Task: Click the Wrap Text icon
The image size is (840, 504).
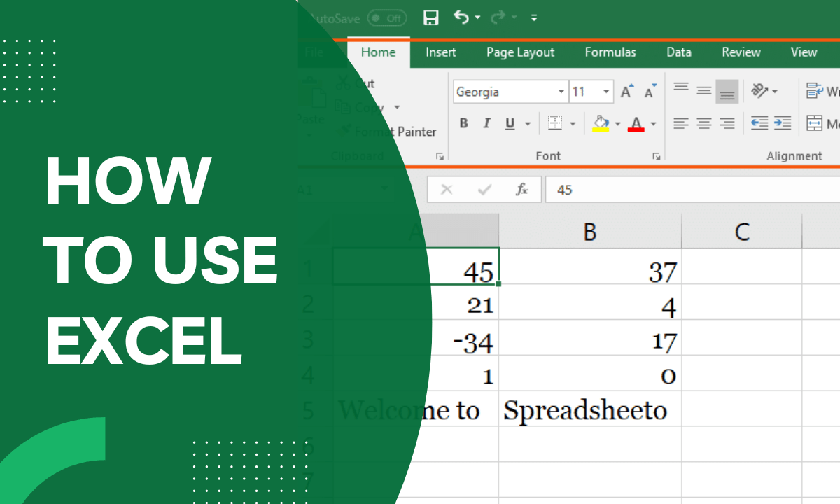Action: pos(814,91)
